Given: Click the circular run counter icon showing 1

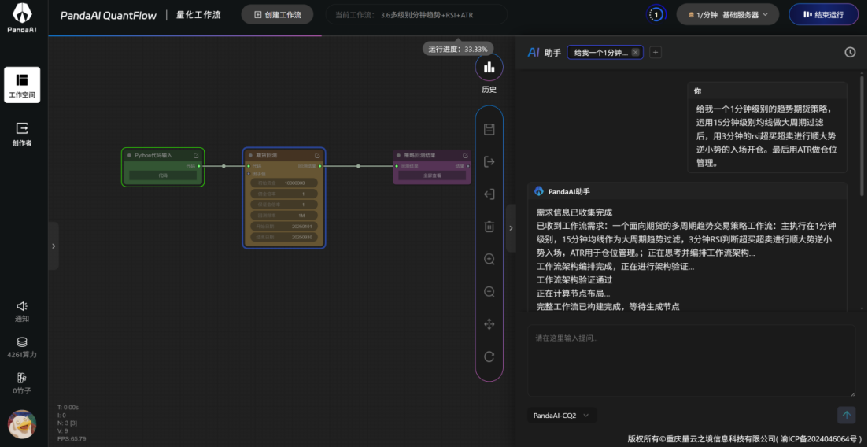Looking at the screenshot, I should coord(656,15).
